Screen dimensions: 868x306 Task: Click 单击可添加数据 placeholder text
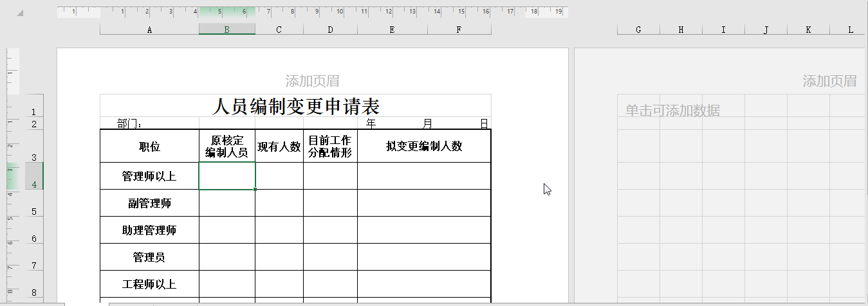672,111
